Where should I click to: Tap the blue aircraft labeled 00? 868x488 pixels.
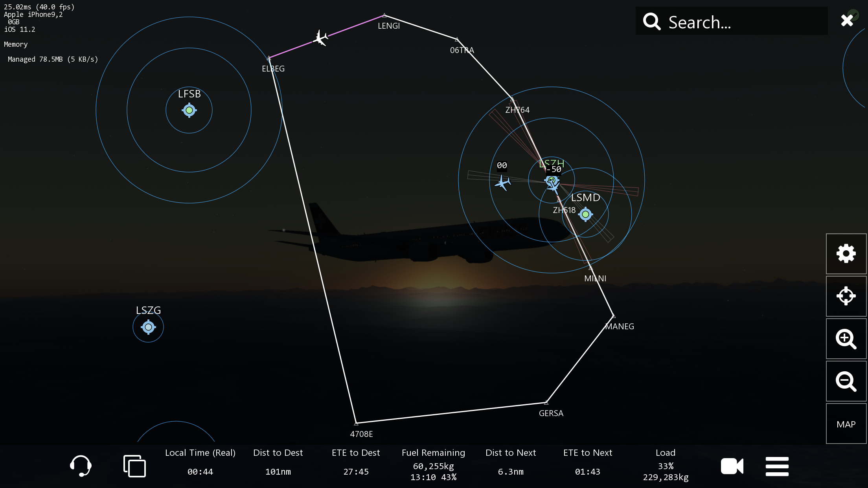click(x=502, y=183)
